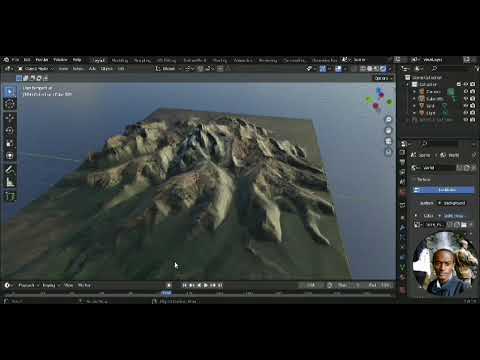Play the animation forward
Screen dimensions: 480x360
coord(206,285)
